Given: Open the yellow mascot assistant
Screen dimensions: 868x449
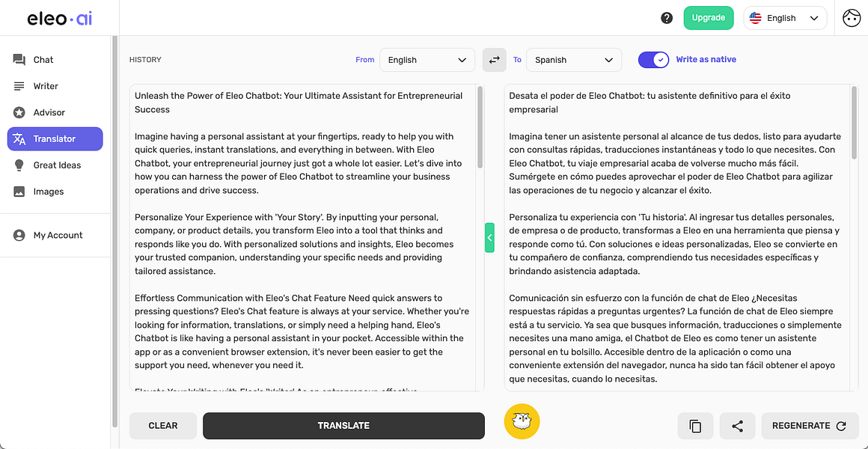Looking at the screenshot, I should tap(522, 421).
